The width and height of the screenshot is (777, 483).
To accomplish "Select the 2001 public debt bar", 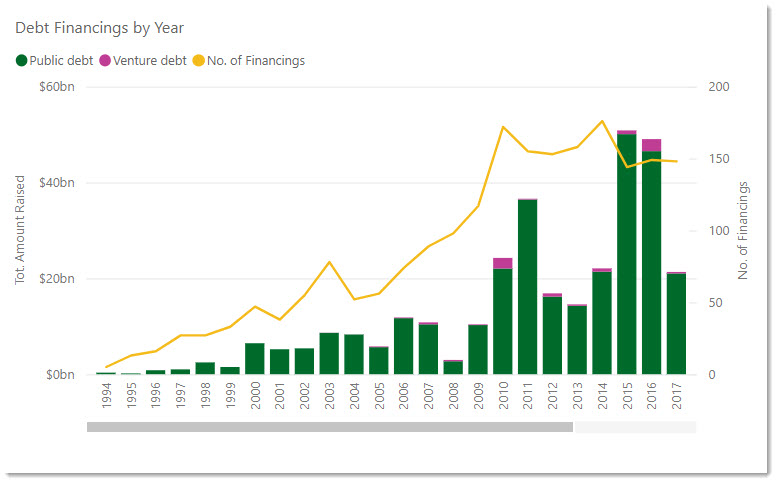I will (280, 362).
